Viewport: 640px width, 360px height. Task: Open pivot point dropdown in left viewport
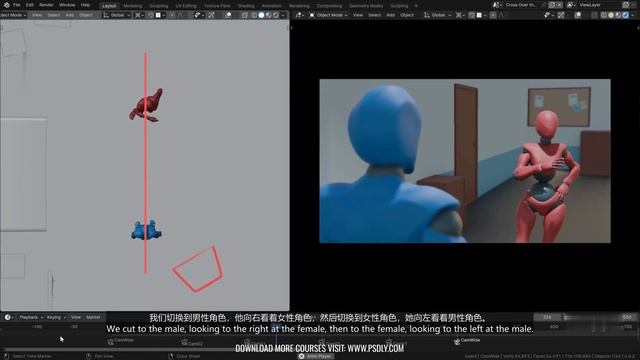[140, 15]
